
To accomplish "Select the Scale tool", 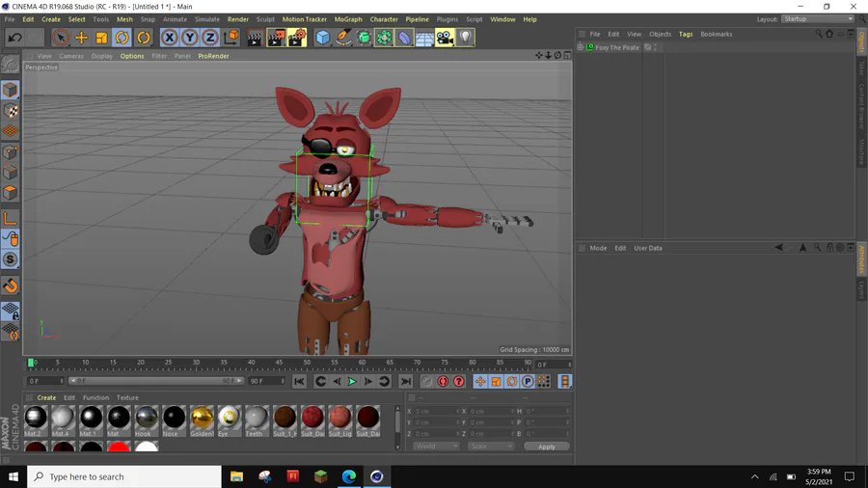I will (102, 38).
